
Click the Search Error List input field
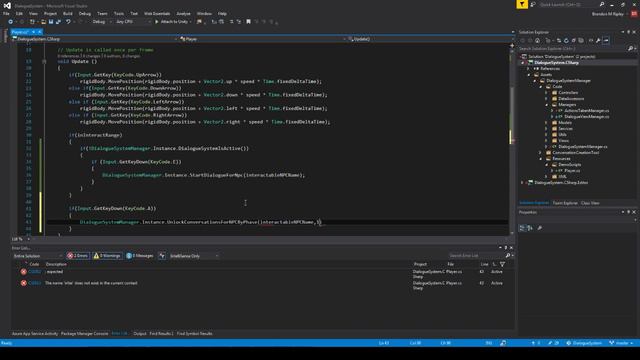[476, 256]
